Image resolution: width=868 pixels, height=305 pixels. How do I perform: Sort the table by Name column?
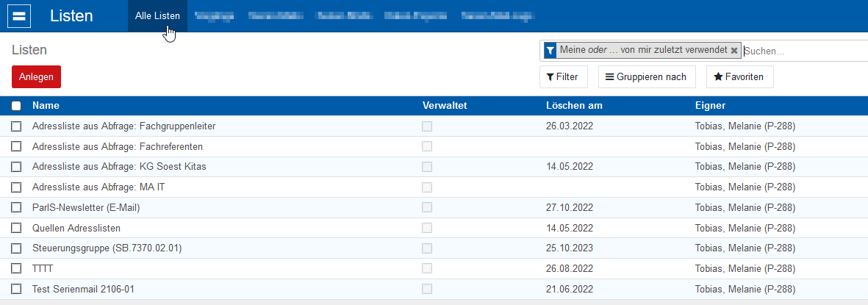[x=46, y=106]
